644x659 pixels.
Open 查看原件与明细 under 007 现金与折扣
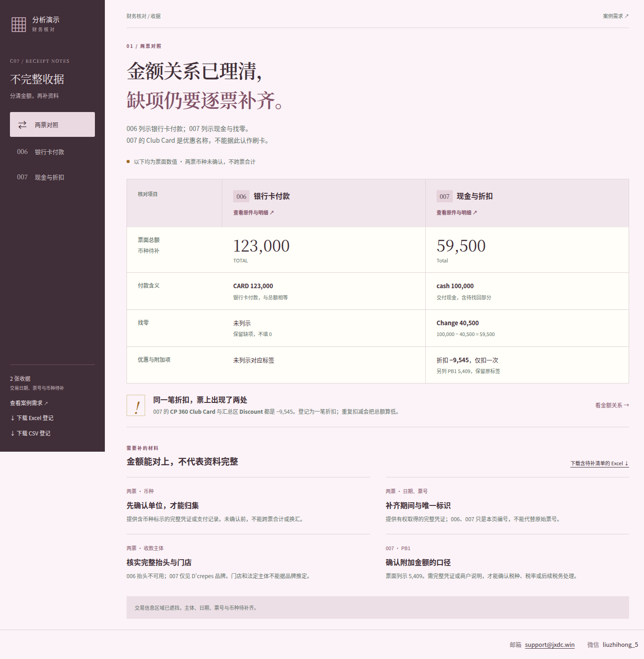(457, 213)
